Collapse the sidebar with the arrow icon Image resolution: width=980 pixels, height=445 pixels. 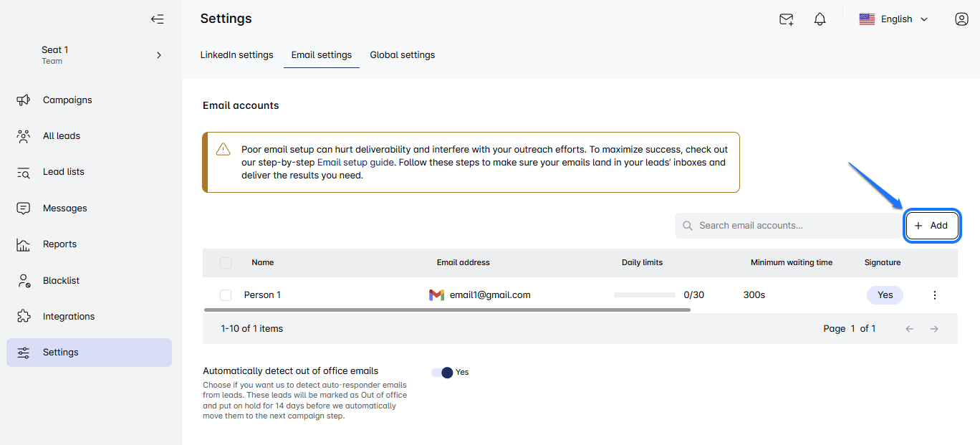click(157, 19)
